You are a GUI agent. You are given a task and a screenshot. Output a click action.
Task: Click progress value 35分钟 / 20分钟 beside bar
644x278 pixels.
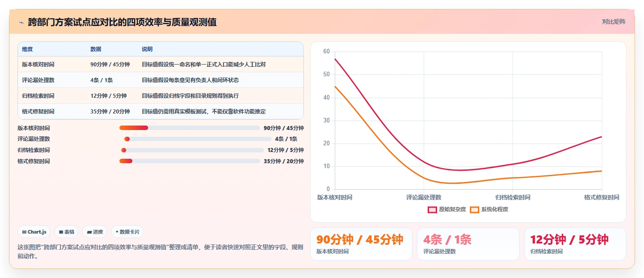point(284,161)
